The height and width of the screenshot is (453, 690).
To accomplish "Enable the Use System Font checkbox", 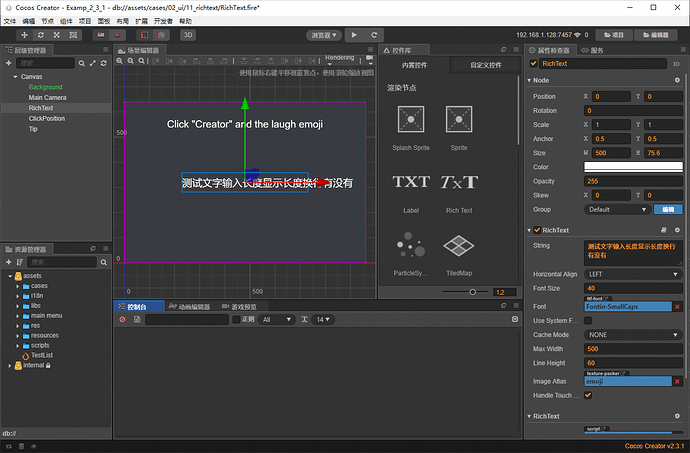I will [x=588, y=320].
